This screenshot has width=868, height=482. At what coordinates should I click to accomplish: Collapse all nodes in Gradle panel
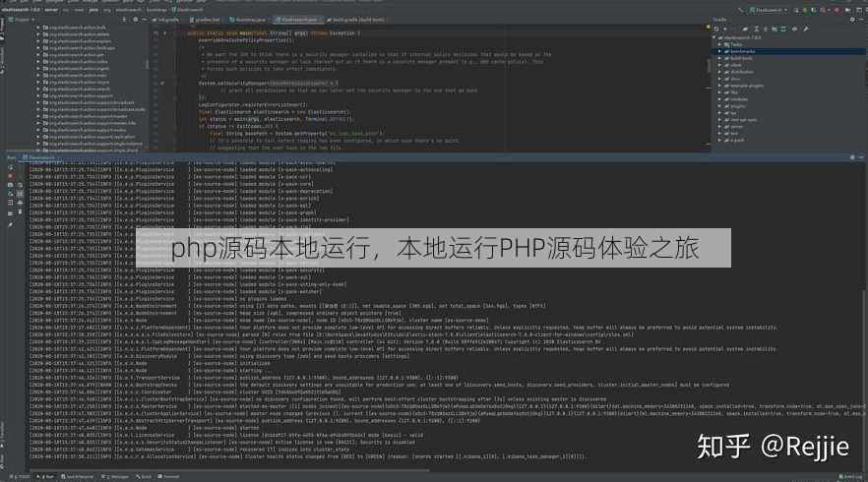tap(766, 29)
